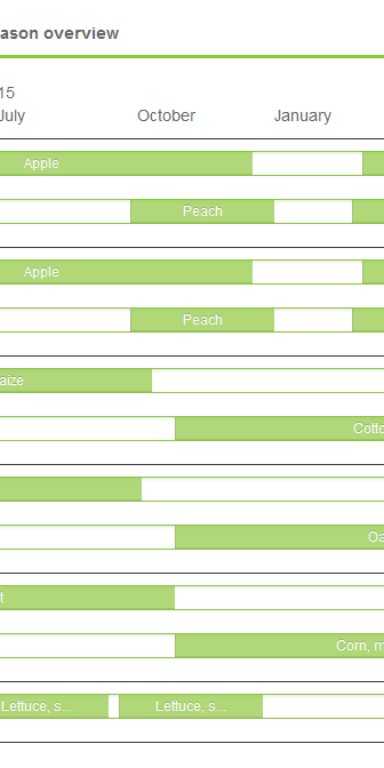Select the Apple season bar in the topmost row
Image resolution: width=384 pixels, height=768 pixels.
126,163
